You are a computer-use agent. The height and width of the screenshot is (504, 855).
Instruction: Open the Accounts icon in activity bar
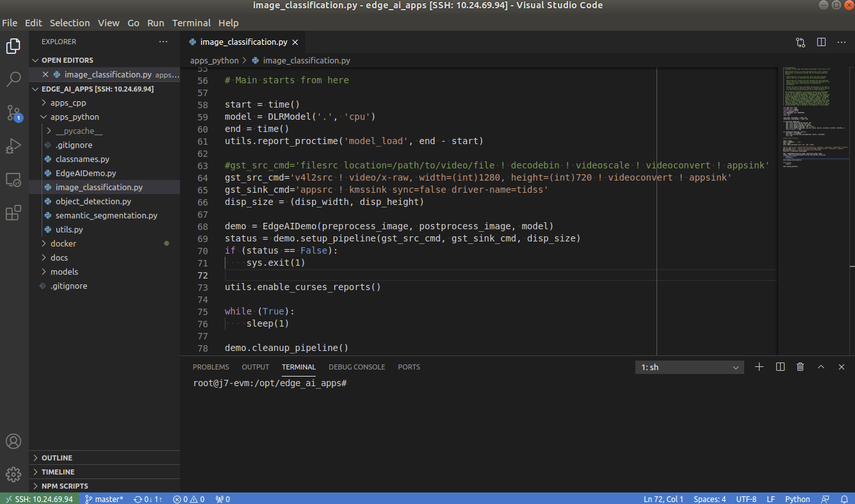[13, 441]
